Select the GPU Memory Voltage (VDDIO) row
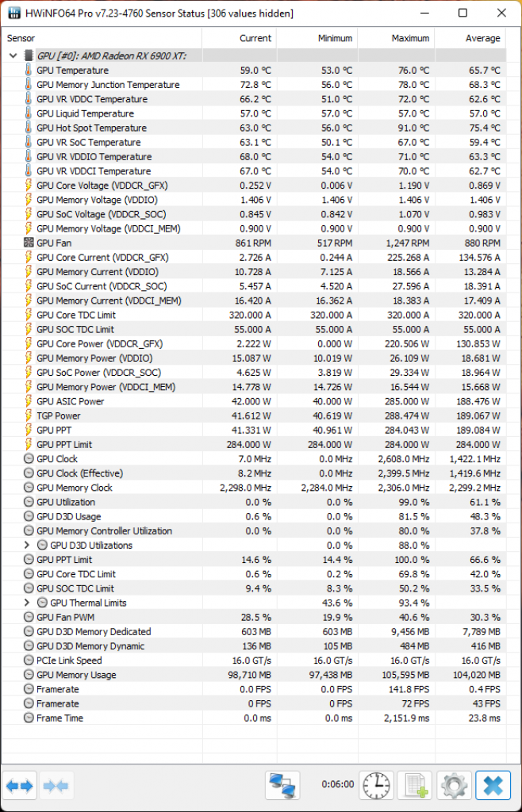Viewport: 522px width, 812px height. click(x=254, y=200)
